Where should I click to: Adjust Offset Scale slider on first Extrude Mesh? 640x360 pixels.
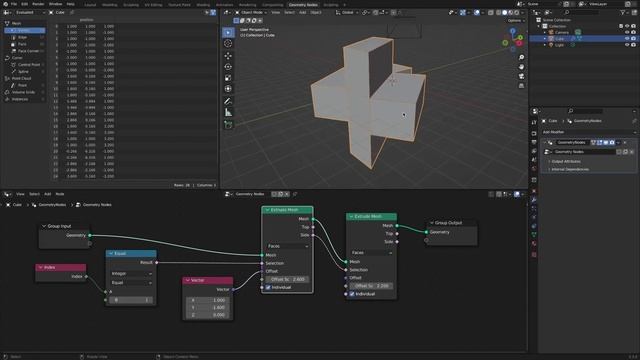[x=288, y=279]
